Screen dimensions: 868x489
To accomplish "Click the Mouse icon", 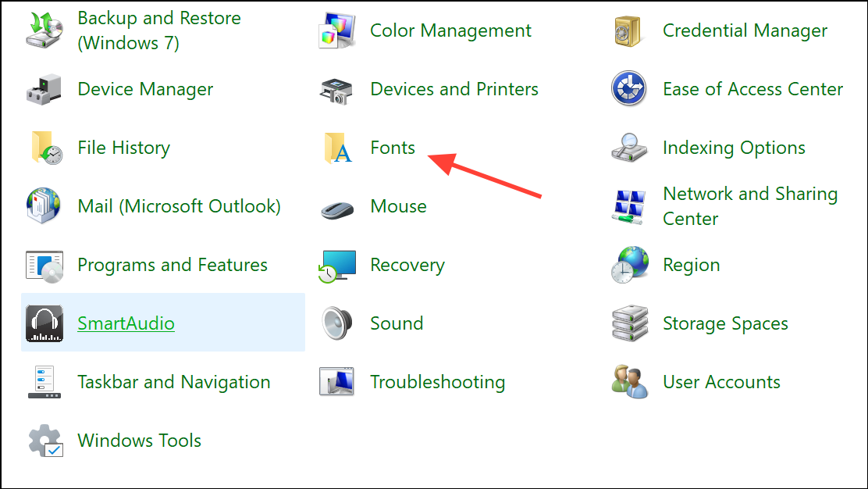I will point(337,208).
